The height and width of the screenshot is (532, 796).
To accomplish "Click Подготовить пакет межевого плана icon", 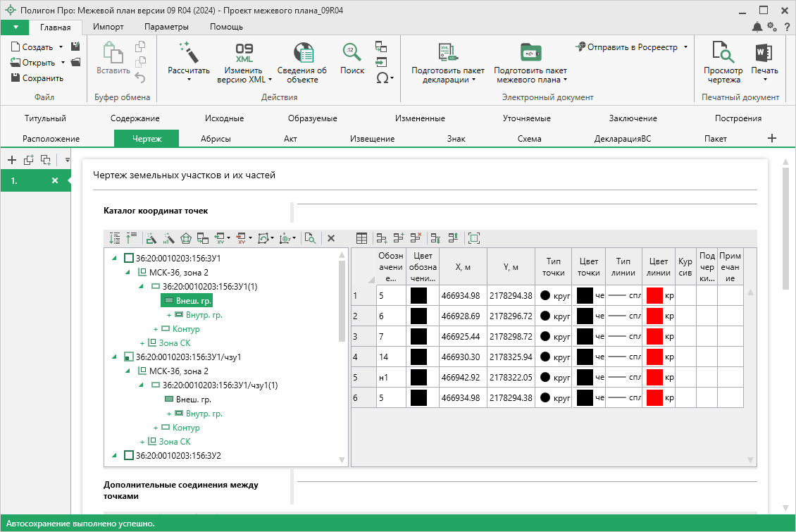I will click(x=530, y=52).
